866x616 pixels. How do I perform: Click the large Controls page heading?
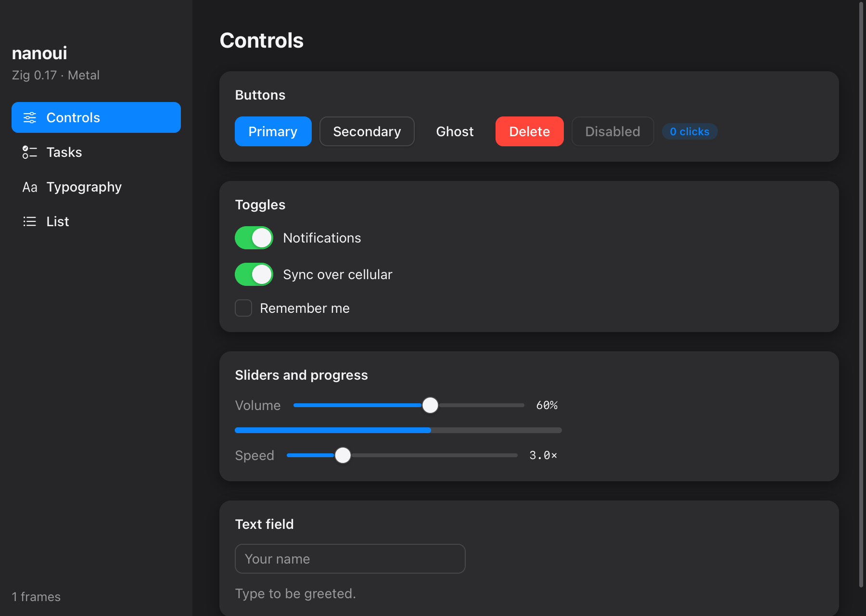point(262,40)
